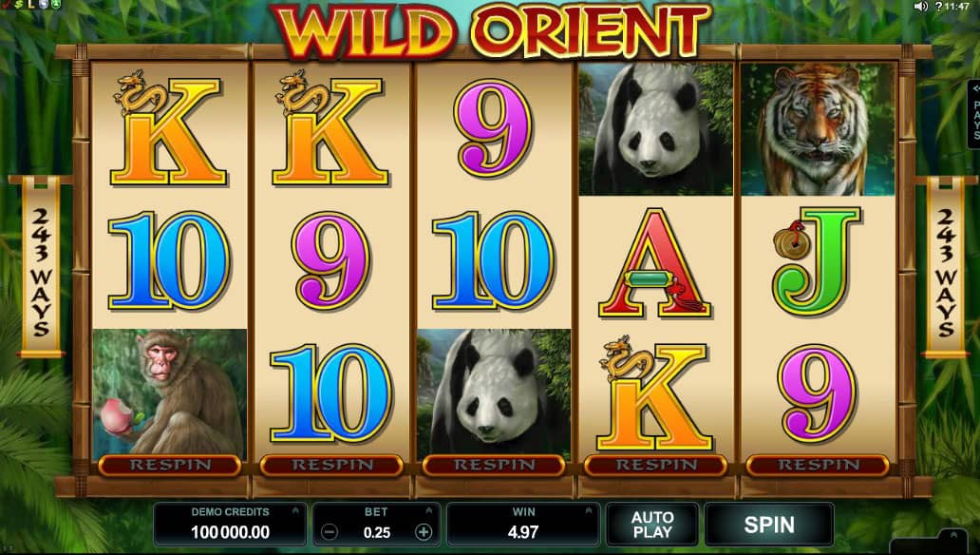Viewport: 980px width, 555px height.
Task: Select the tiger symbol on reel five
Action: [819, 129]
